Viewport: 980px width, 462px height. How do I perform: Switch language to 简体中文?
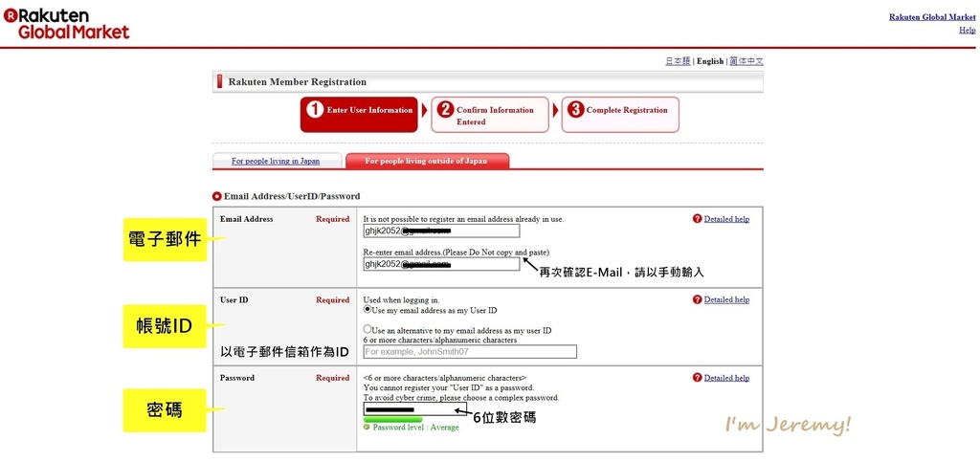[746, 61]
